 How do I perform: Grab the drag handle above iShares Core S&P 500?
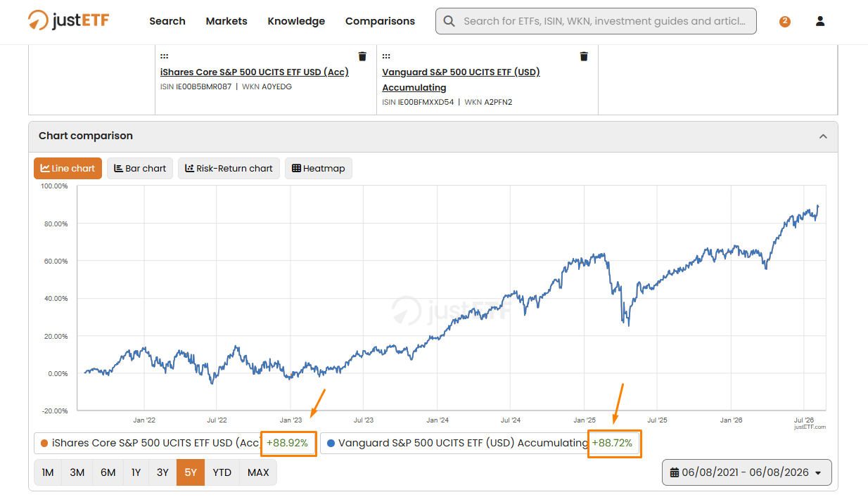click(164, 56)
